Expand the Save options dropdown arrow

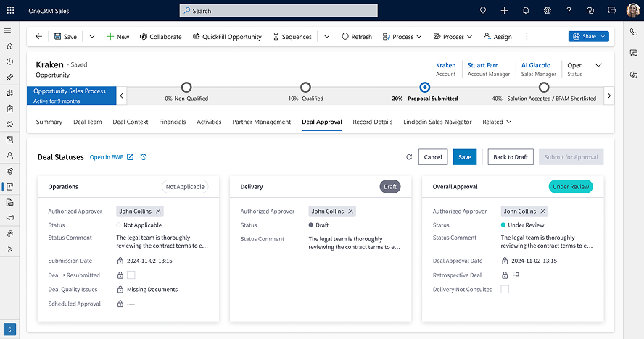(92, 36)
